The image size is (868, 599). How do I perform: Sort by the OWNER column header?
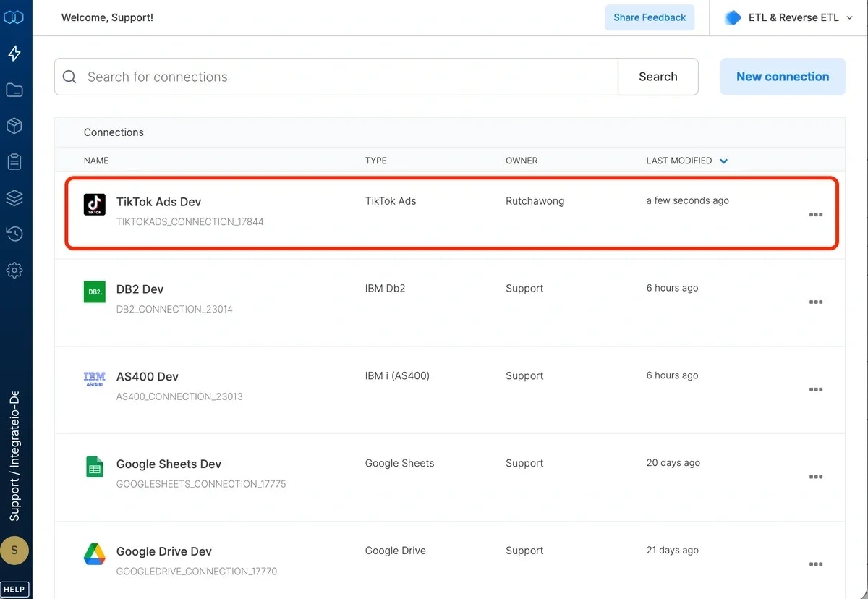tap(522, 161)
